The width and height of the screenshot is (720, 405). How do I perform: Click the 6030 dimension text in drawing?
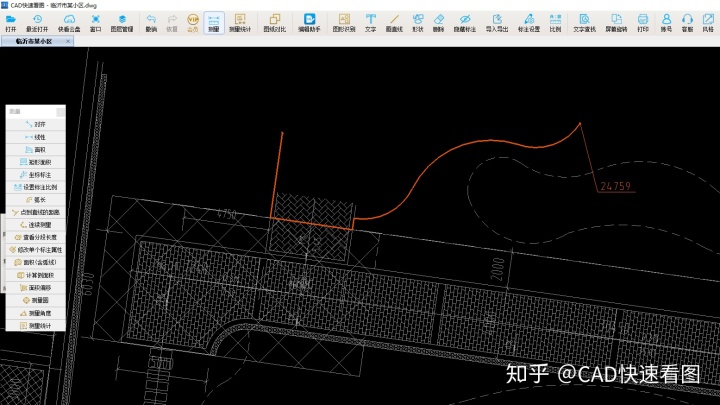pos(87,284)
